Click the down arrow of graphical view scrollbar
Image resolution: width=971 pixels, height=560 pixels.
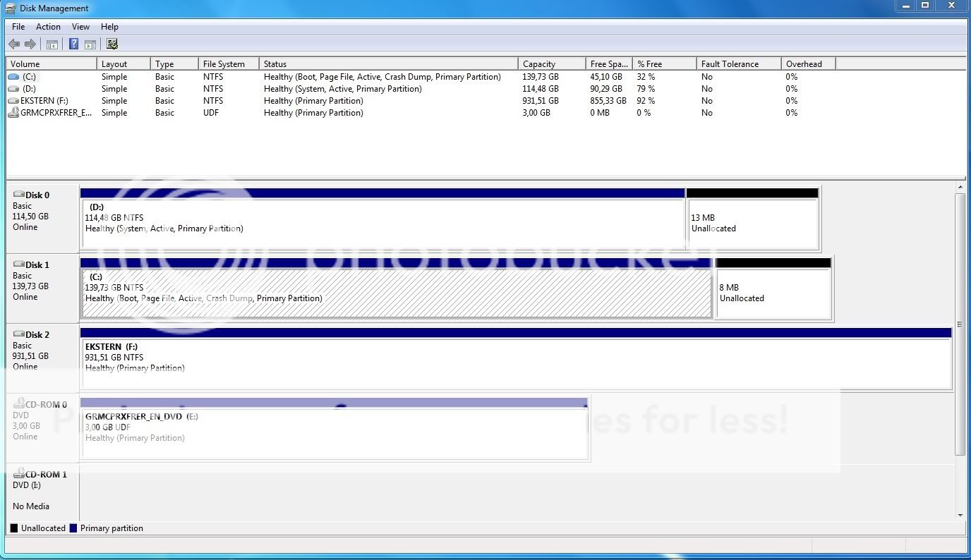coord(960,516)
